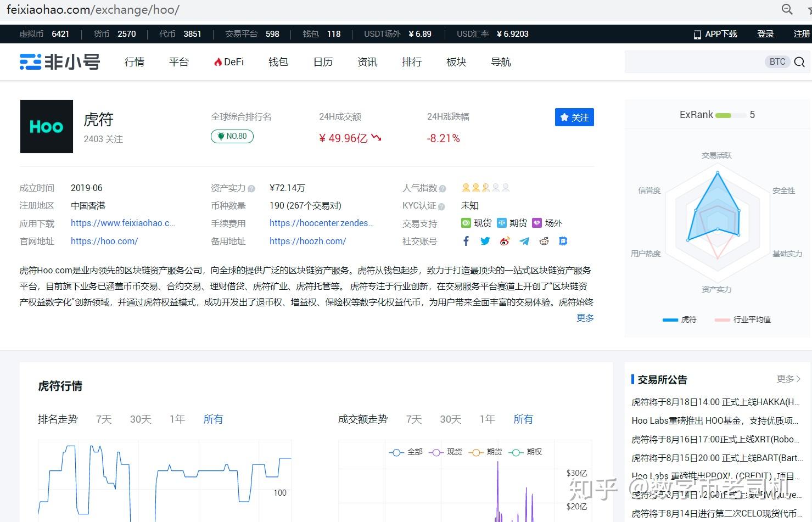Viewport: 812px width, 522px height.
Task: Click the search magnifier in site header
Action: click(799, 62)
